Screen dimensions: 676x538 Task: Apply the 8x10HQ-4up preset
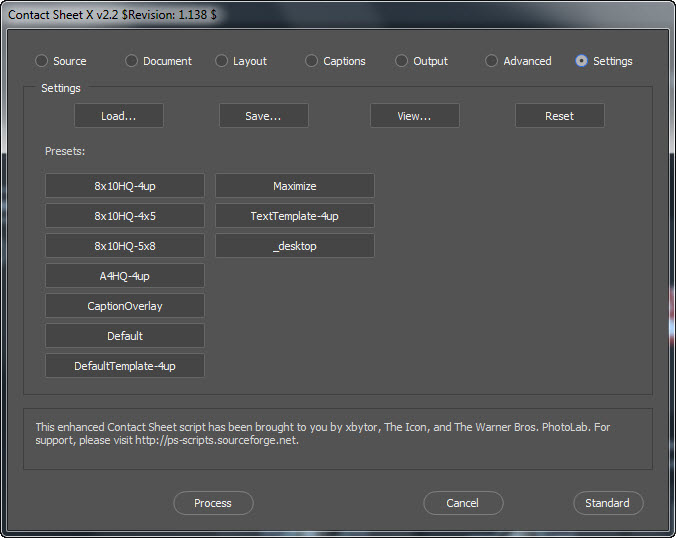click(125, 186)
